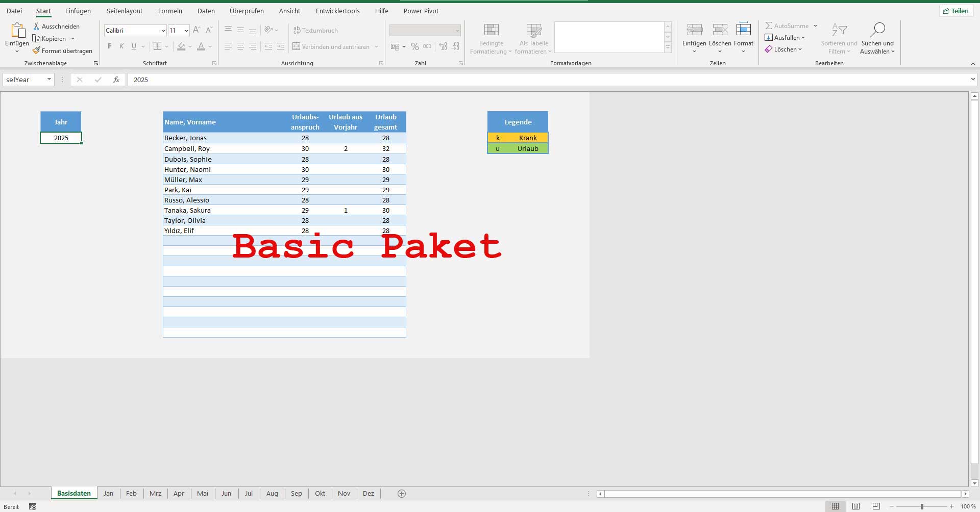Click the Ausschneiden scissors icon
980x512 pixels.
click(36, 26)
